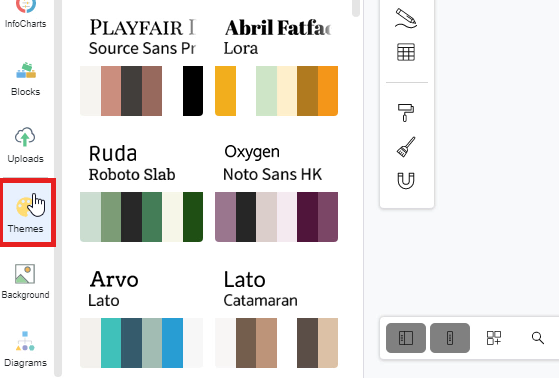Insert a table using the grid icon

pyautogui.click(x=406, y=52)
